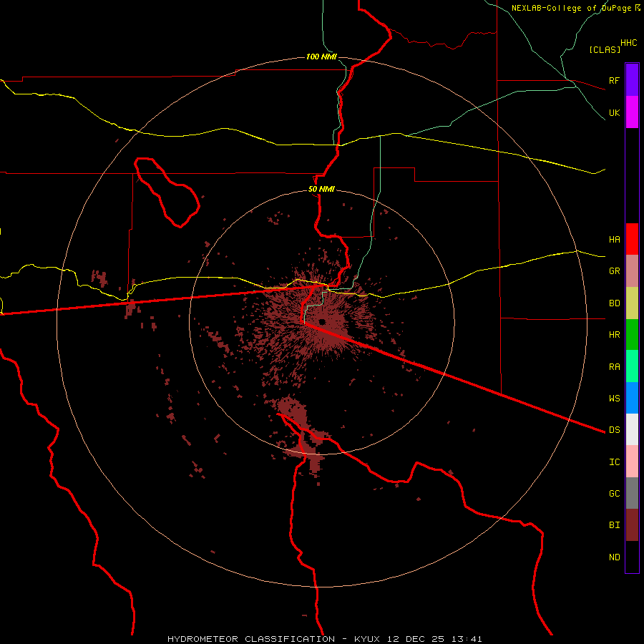Click the KYUX station identifier
Screen dimensions: 644x644
pos(367,639)
